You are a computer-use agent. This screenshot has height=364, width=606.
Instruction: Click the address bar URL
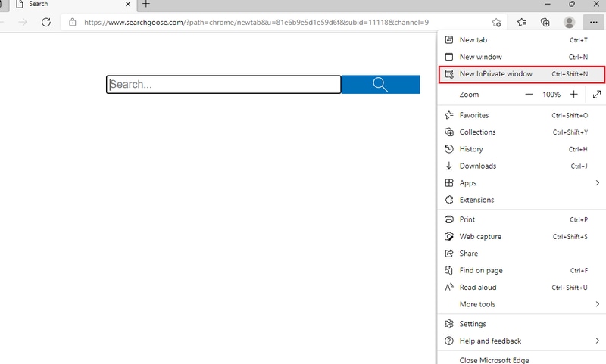coord(256,23)
